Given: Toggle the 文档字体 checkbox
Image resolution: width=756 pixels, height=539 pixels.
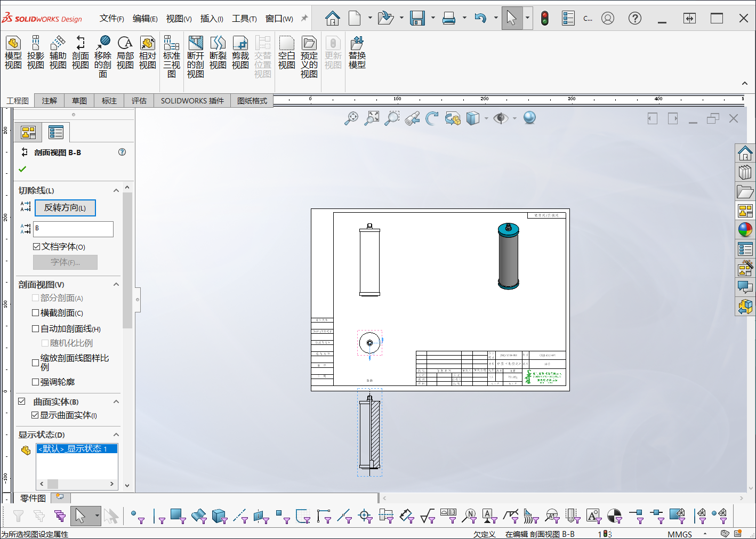Looking at the screenshot, I should click(x=37, y=247).
